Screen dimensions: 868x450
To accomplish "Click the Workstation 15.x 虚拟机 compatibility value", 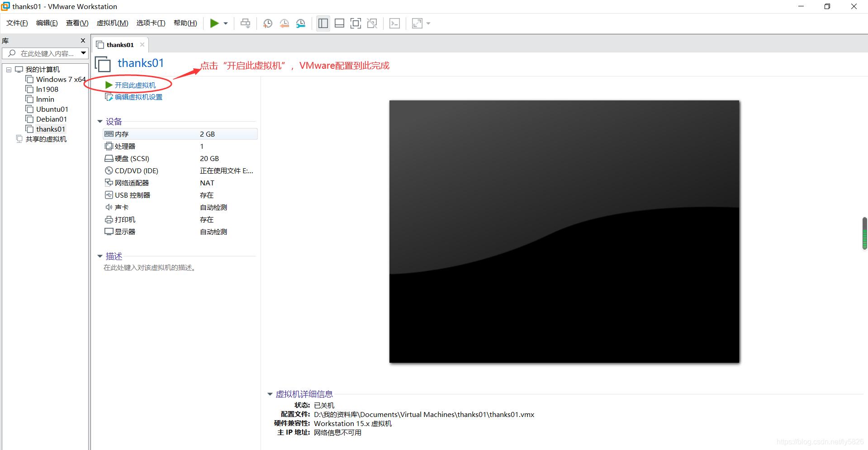I will (x=353, y=424).
